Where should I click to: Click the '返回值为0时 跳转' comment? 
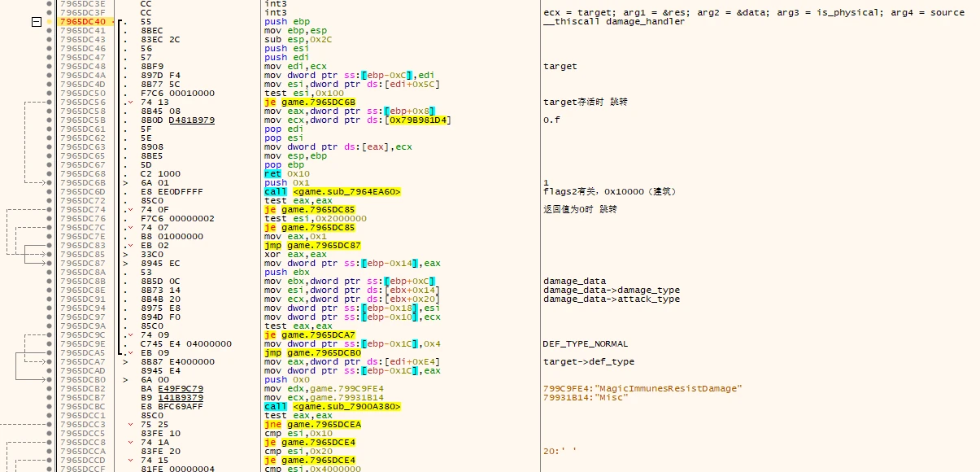coord(580,210)
